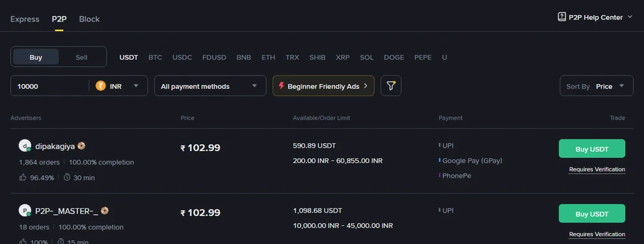Open the Block tab
Screen dimensions: 644x244
pos(89,19)
